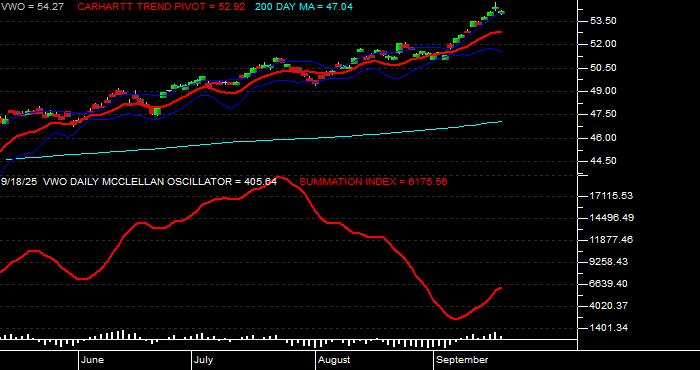Viewport: 700px width, 370px height.
Task: Click the 1401.34 summation axis value
Action: (609, 328)
